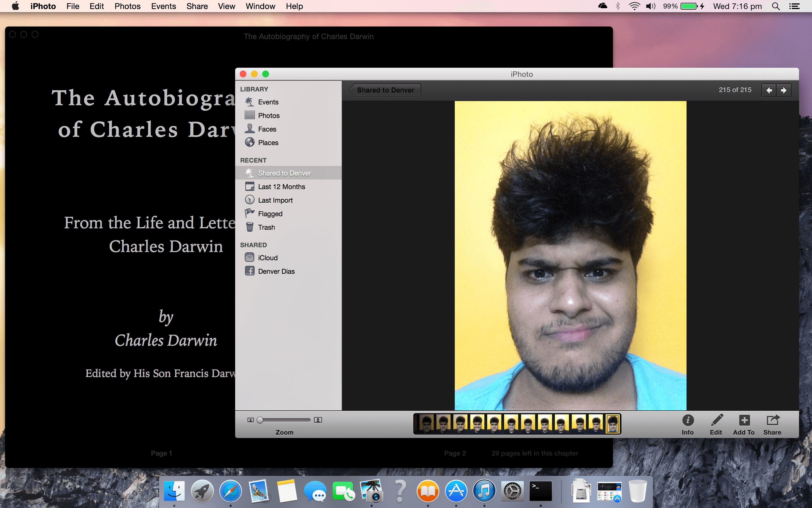Image resolution: width=812 pixels, height=508 pixels.
Task: Select Shared to Denver album
Action: [x=288, y=173]
